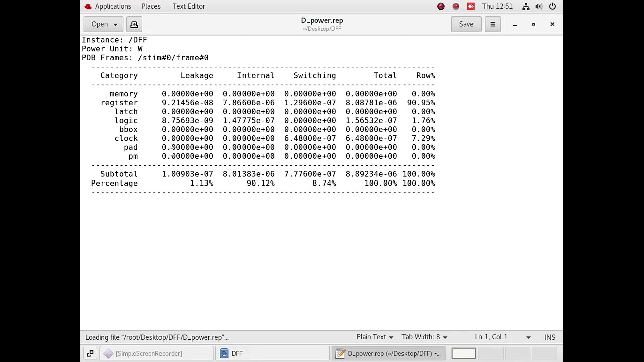The image size is (644, 362).
Task: Open the Applications menu
Action: click(113, 6)
